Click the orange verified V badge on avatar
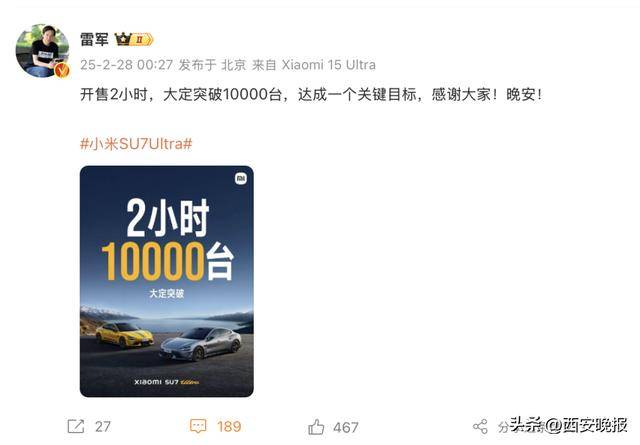 tap(62, 70)
